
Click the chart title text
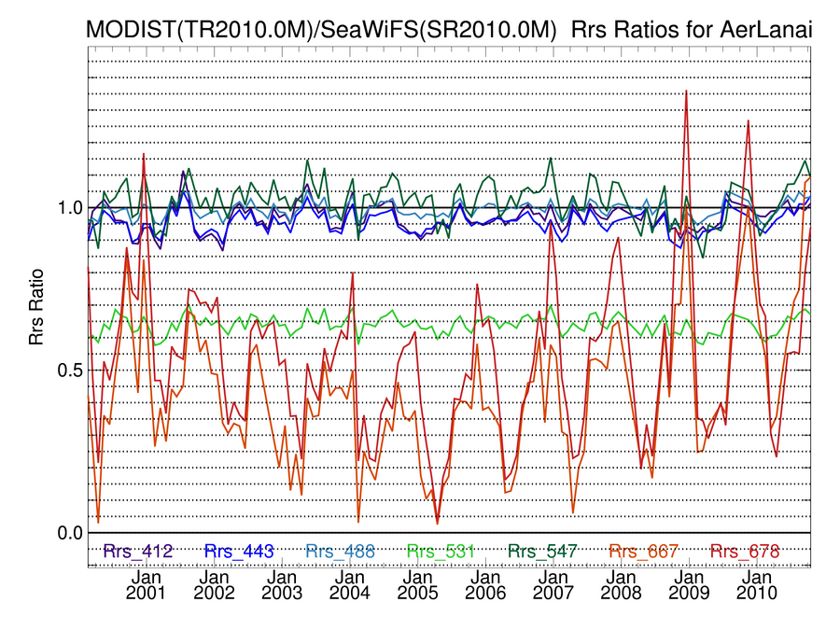click(x=449, y=29)
